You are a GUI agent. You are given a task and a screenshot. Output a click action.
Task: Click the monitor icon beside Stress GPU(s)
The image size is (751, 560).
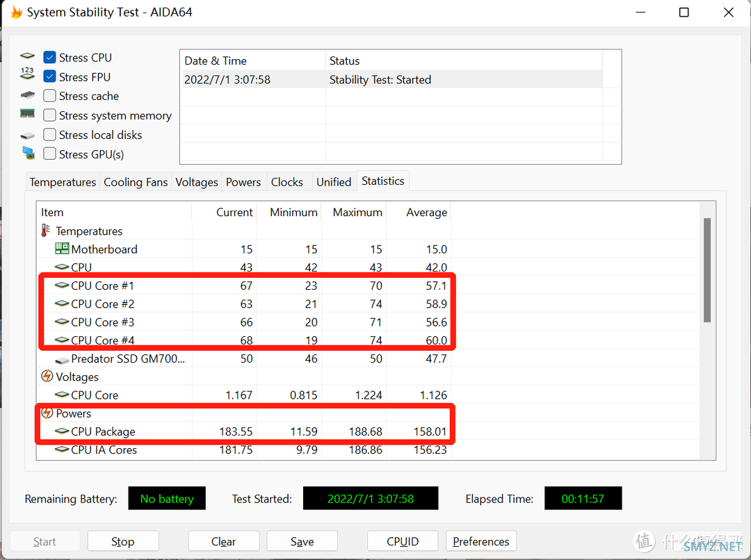29,153
